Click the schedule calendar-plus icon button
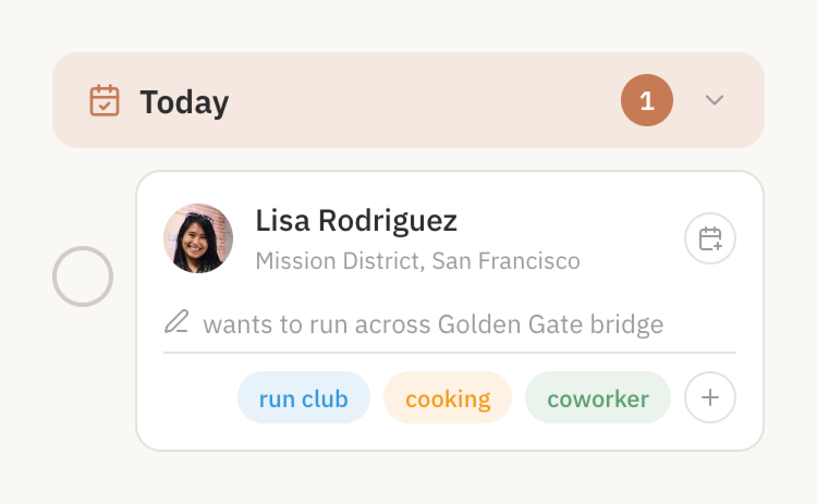This screenshot has height=504, width=817. pos(710,238)
